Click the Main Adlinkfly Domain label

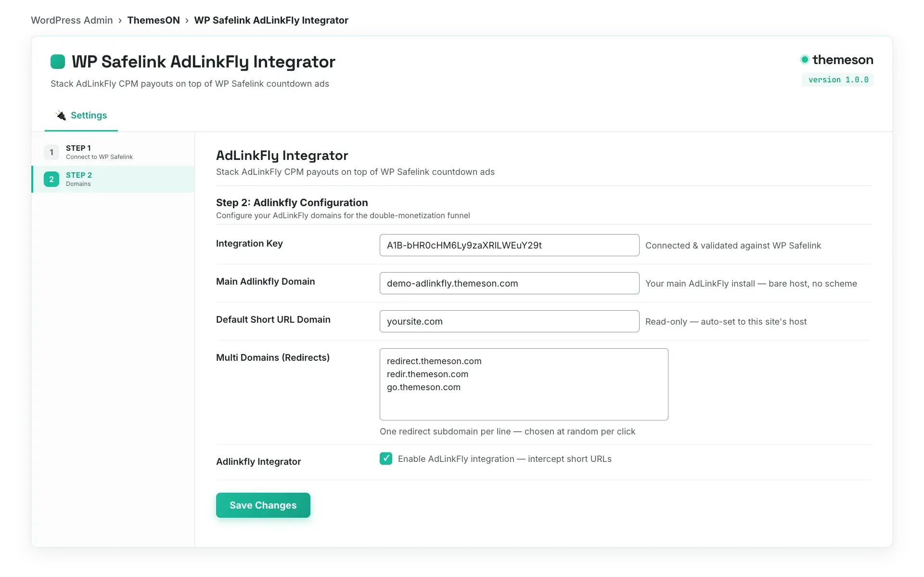(x=266, y=281)
